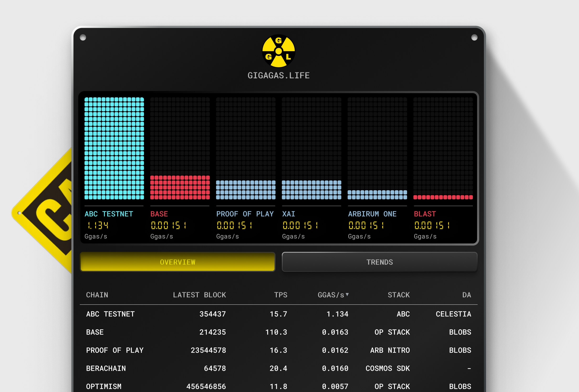Select the BLAST red bar chart
The image size is (579, 392).
pos(443,148)
